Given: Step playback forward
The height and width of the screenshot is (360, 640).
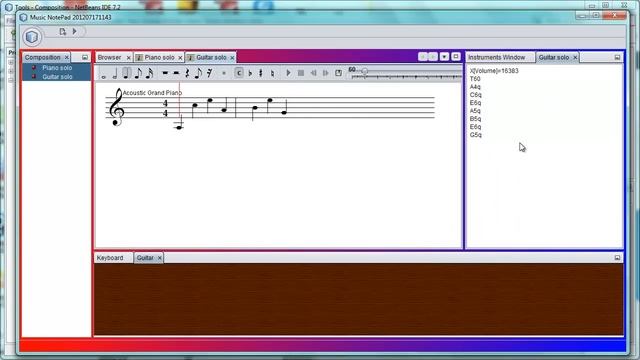Looking at the screenshot, I should (x=325, y=73).
